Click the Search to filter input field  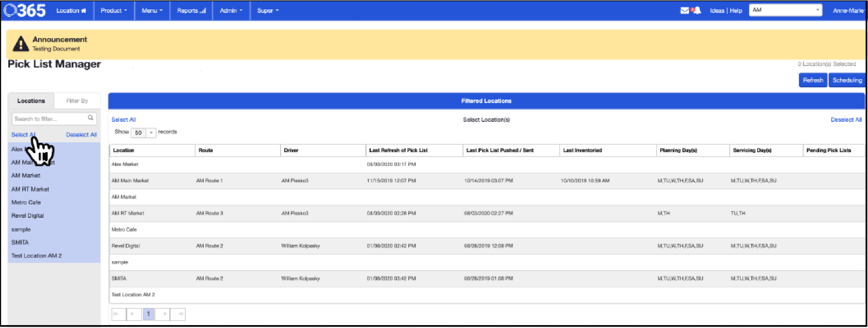point(49,118)
